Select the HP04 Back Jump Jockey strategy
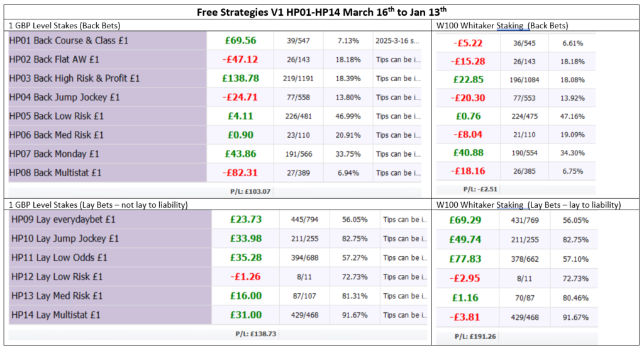Viewport: 644px width, 350px height. (64, 97)
